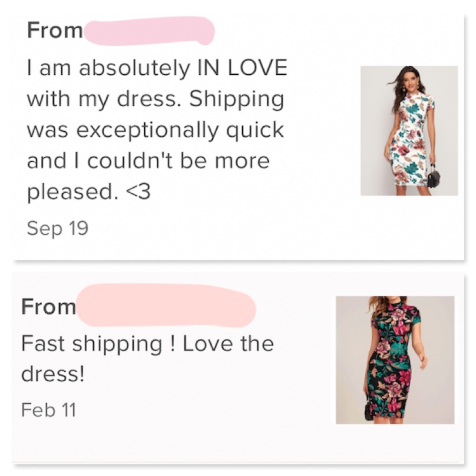Select the redacted reviewer name on Feb 11 review
The height and width of the screenshot is (476, 476).
(x=166, y=306)
